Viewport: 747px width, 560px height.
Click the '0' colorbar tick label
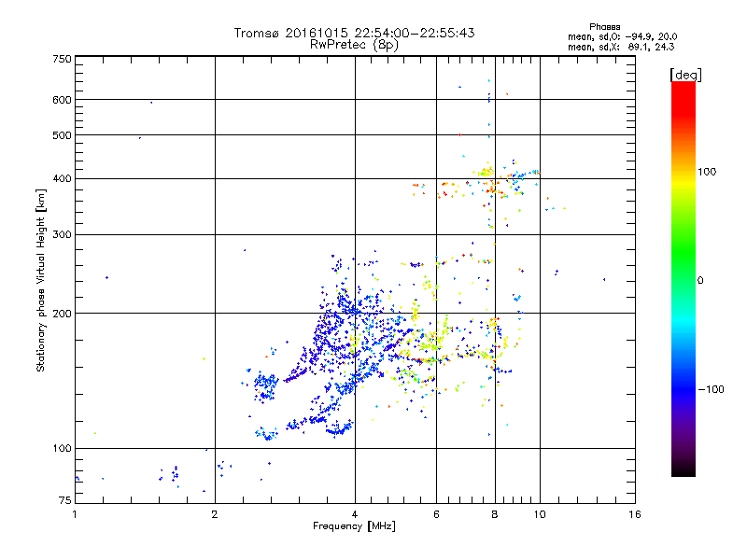[x=700, y=281]
